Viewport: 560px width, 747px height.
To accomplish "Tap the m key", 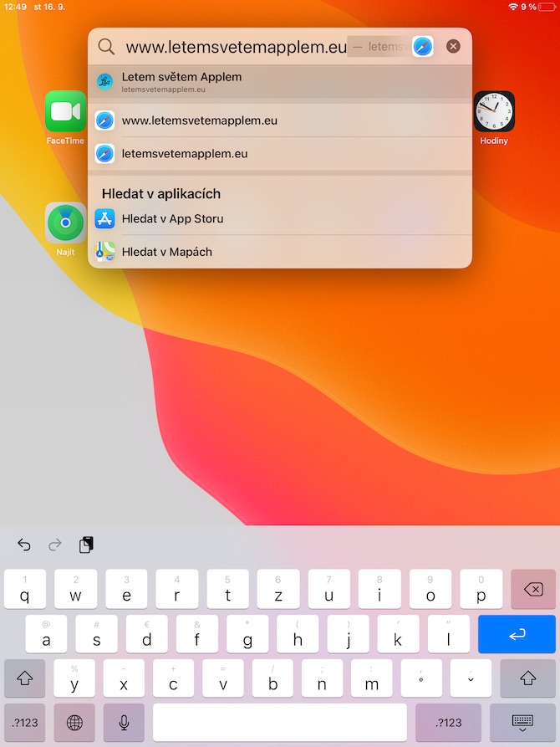I will tap(371, 678).
